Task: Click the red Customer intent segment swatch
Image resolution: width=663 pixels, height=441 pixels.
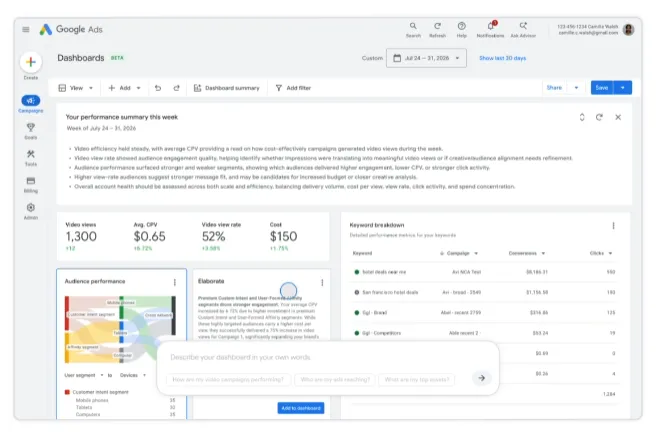Action: [67, 392]
